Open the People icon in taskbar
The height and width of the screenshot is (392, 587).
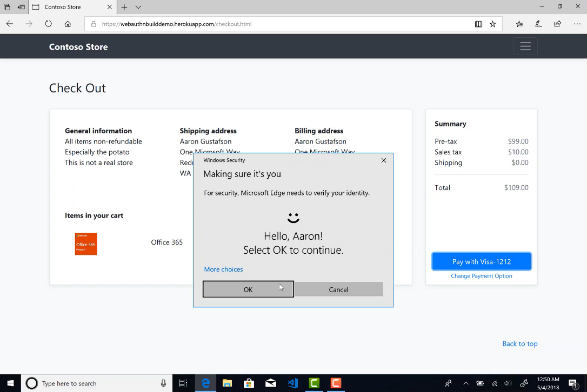tap(448, 383)
